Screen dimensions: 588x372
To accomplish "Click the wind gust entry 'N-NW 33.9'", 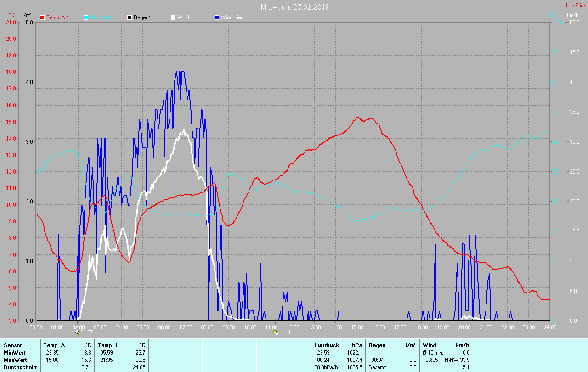I will [457, 360].
